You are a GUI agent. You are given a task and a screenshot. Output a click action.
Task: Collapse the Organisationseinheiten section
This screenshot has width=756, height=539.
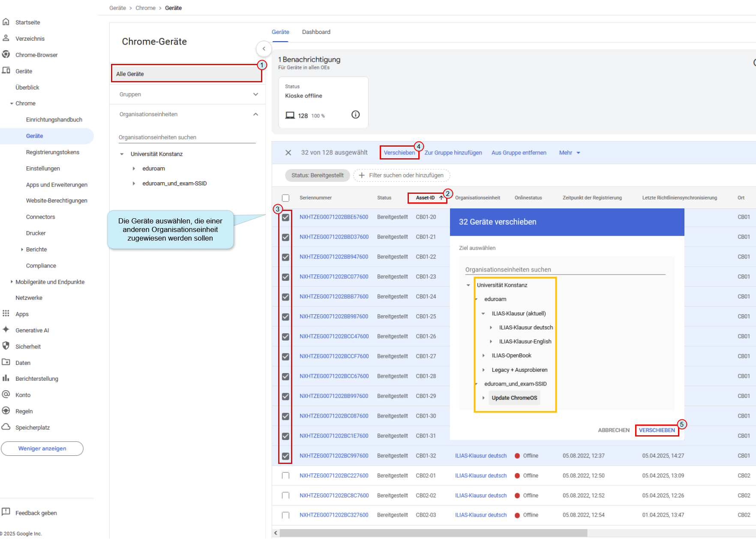[255, 114]
